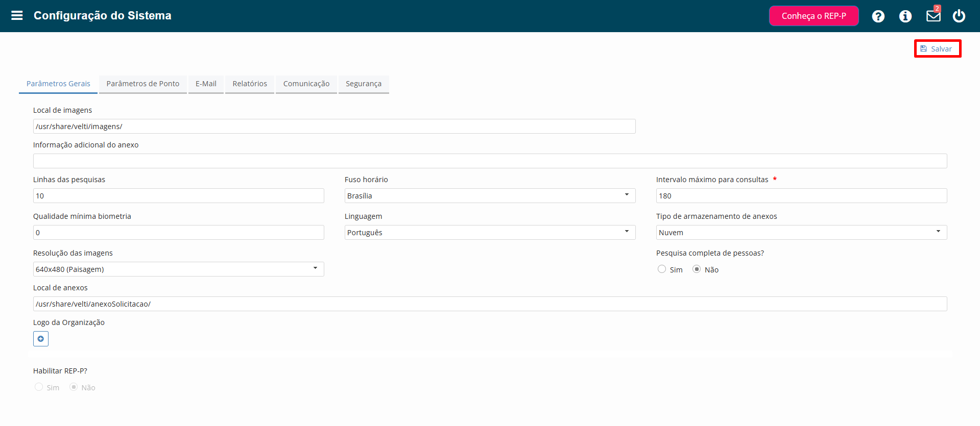
Task: Click the information icon in header
Action: [x=905, y=16]
